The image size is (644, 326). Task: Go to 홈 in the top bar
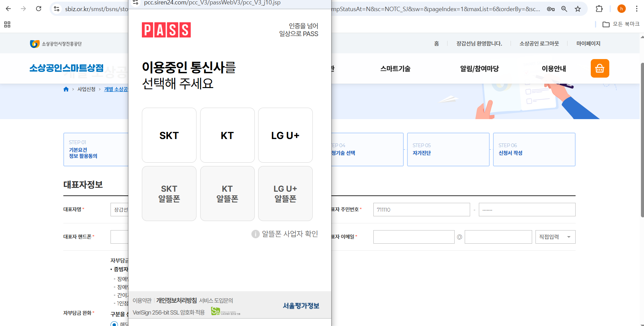pyautogui.click(x=436, y=44)
